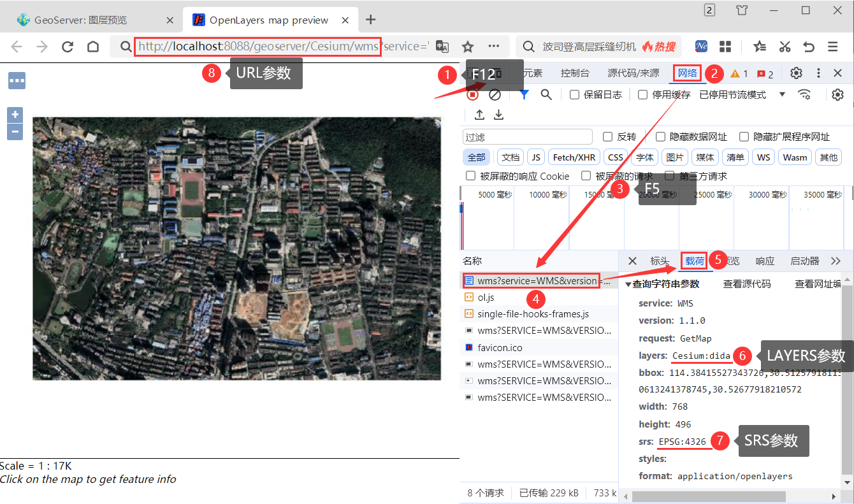854x504 pixels.
Task: Bookmark page with the star icon
Action: [x=468, y=47]
